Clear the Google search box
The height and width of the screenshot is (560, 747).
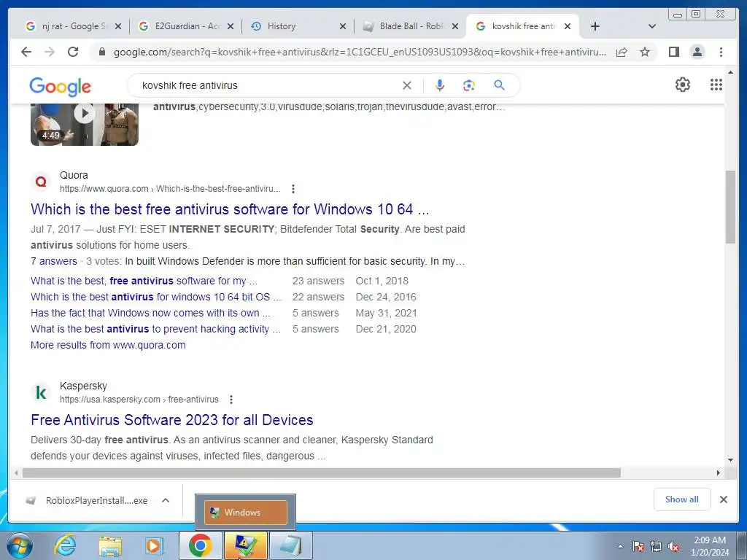pyautogui.click(x=407, y=85)
